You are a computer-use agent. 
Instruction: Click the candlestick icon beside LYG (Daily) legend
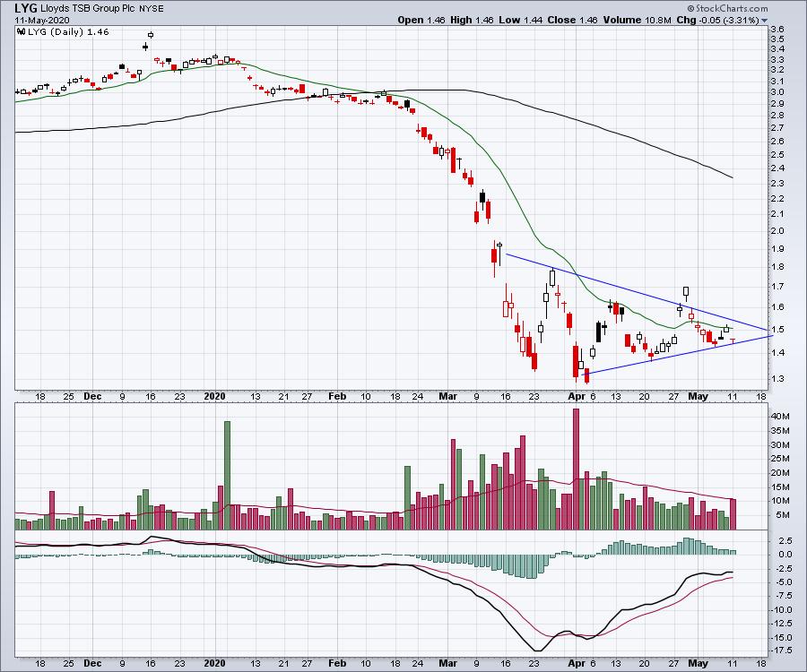pos(21,30)
